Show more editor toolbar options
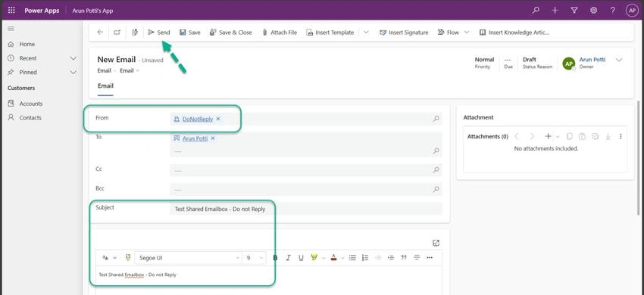 coord(430,258)
